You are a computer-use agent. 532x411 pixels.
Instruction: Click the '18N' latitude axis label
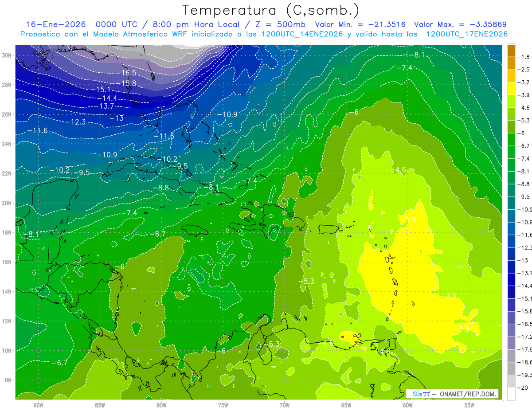coord(8,233)
